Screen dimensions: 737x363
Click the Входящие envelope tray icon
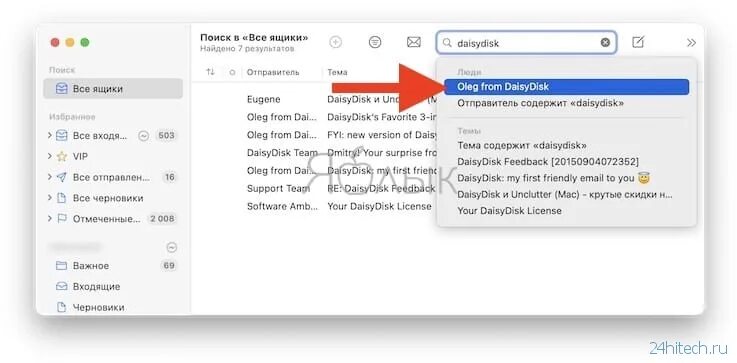coord(62,286)
